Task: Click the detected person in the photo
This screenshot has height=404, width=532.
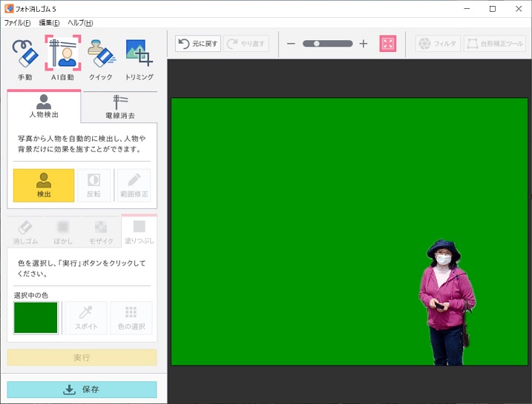Action: pyautogui.click(x=447, y=302)
